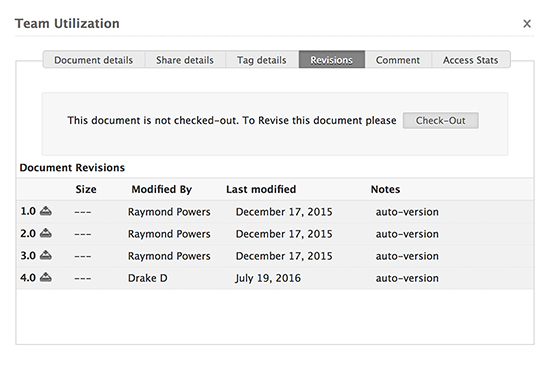The image size is (550, 365).
Task: Click the Modified By column header
Action: click(x=162, y=189)
